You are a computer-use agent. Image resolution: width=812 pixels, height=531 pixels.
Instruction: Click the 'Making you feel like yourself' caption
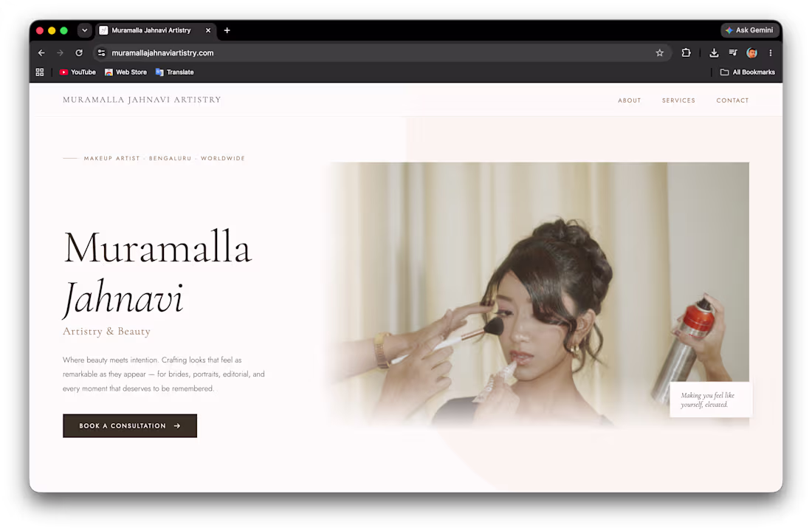tap(709, 400)
